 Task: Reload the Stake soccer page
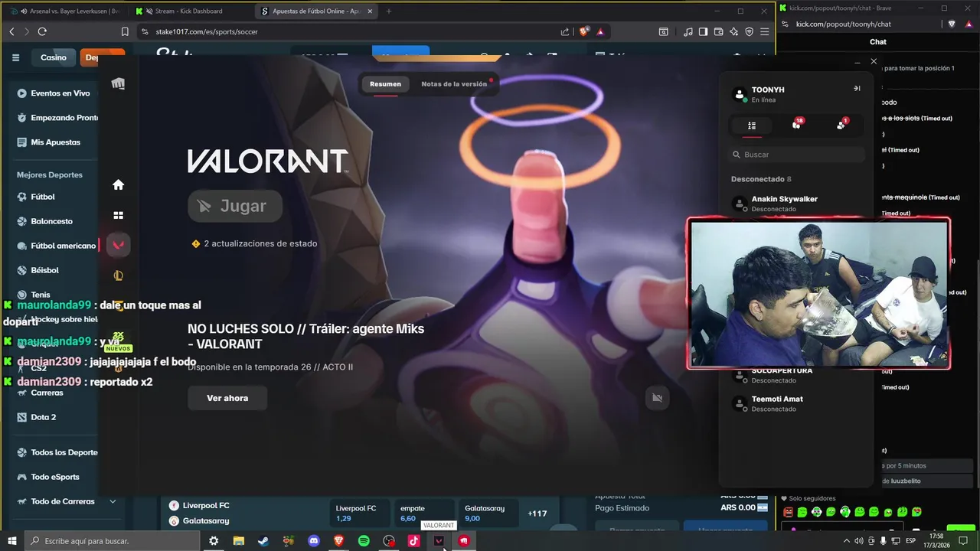pyautogui.click(x=42, y=31)
